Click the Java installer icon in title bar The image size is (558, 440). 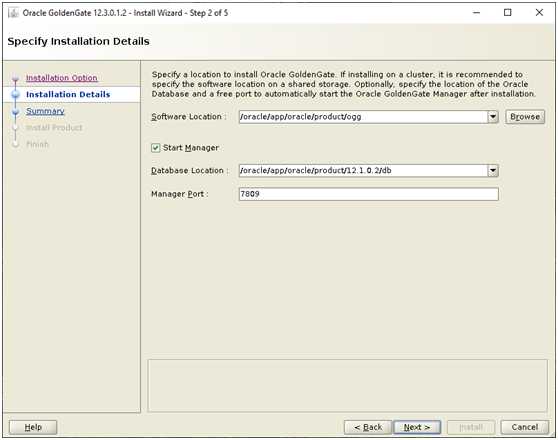click(14, 13)
